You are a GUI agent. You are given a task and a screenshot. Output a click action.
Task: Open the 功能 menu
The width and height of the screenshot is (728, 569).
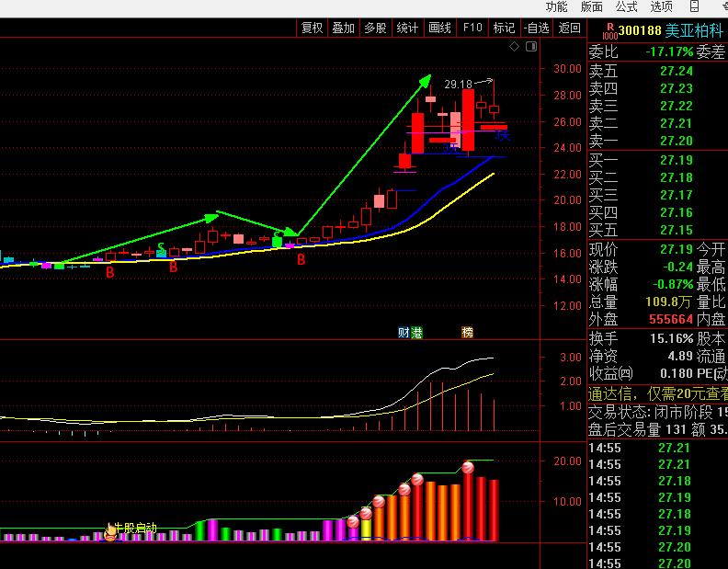point(556,7)
